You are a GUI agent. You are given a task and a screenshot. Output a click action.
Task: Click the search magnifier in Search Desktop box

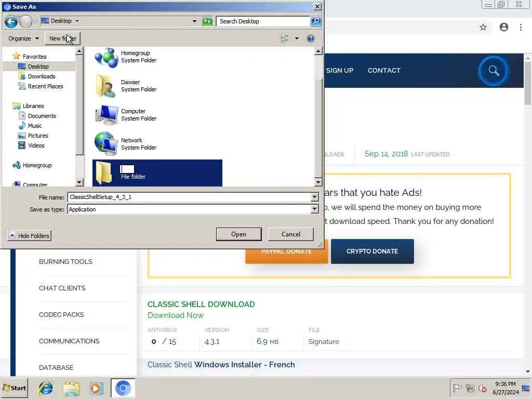[x=315, y=21]
